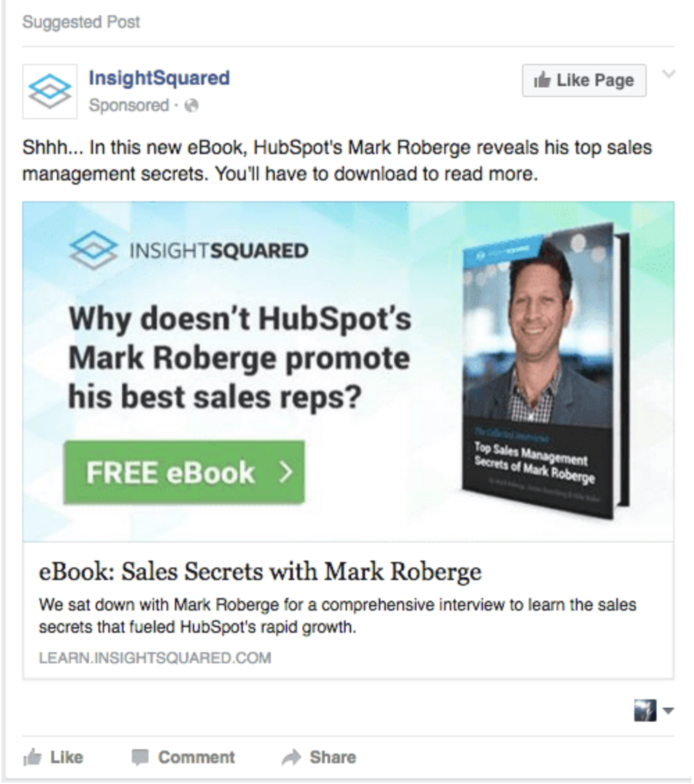Image resolution: width=694 pixels, height=784 pixels.
Task: Click the Like Page button
Action: pos(584,80)
